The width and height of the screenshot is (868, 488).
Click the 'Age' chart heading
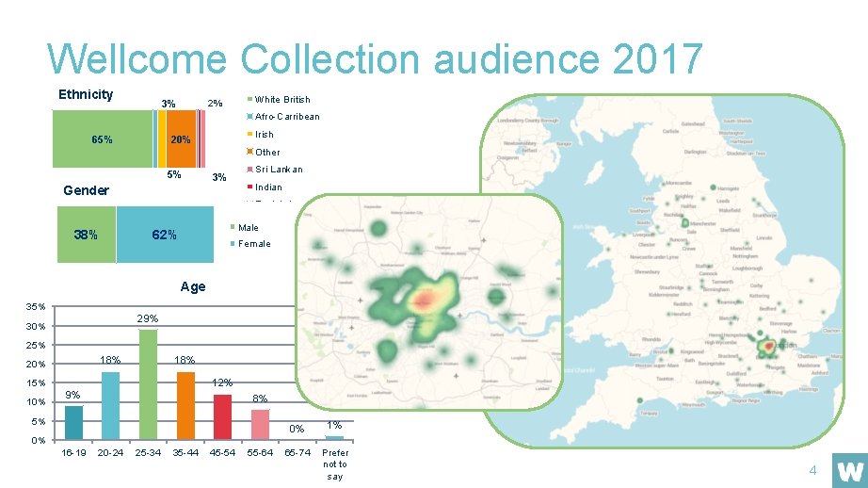tap(193, 286)
